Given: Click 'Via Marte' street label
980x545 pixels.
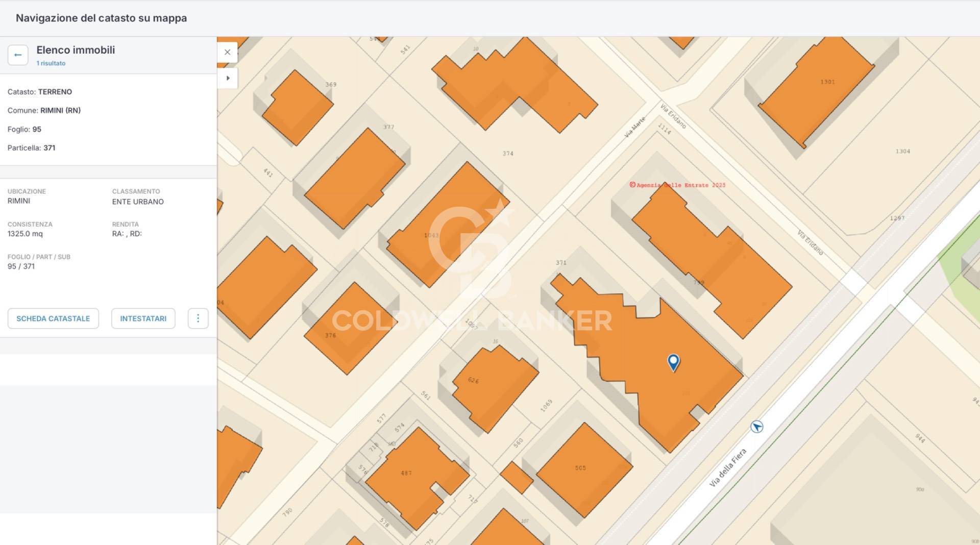Looking at the screenshot, I should (635, 127).
